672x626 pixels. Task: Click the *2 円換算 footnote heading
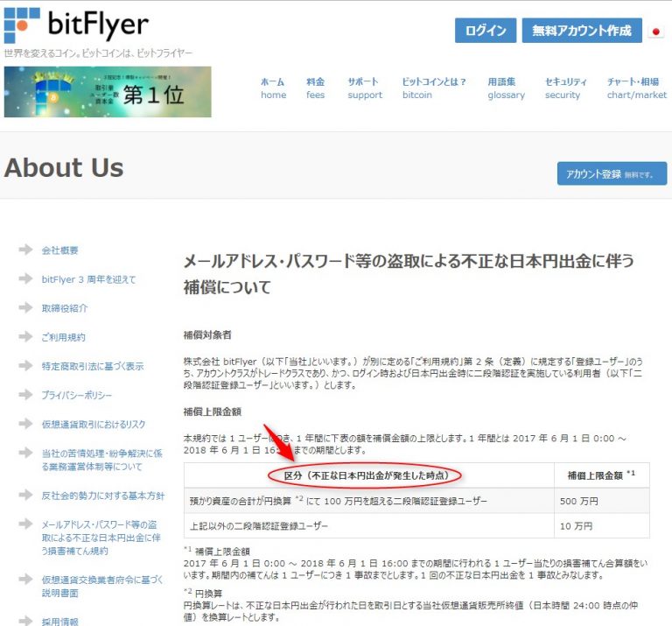coord(203,593)
